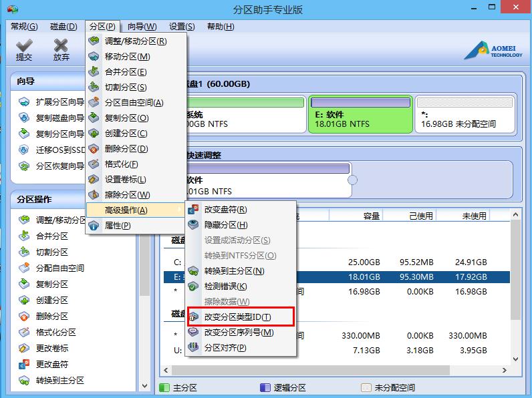Choose 调整/移动分区(R) from the 分区 menu

click(x=136, y=41)
